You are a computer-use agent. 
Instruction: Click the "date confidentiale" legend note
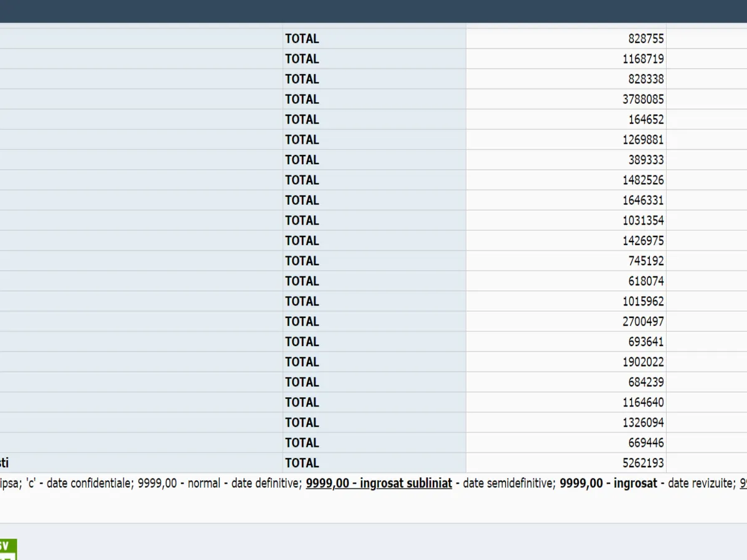click(90, 483)
